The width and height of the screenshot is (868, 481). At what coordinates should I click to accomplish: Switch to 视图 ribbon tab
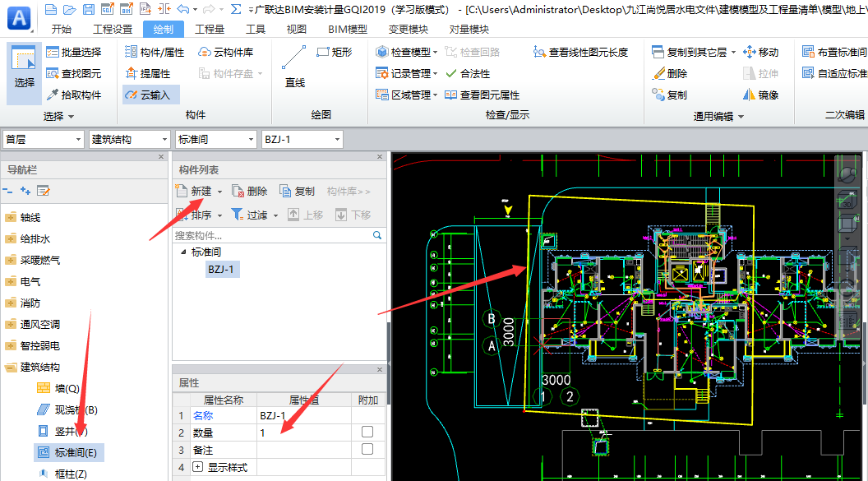(x=296, y=30)
